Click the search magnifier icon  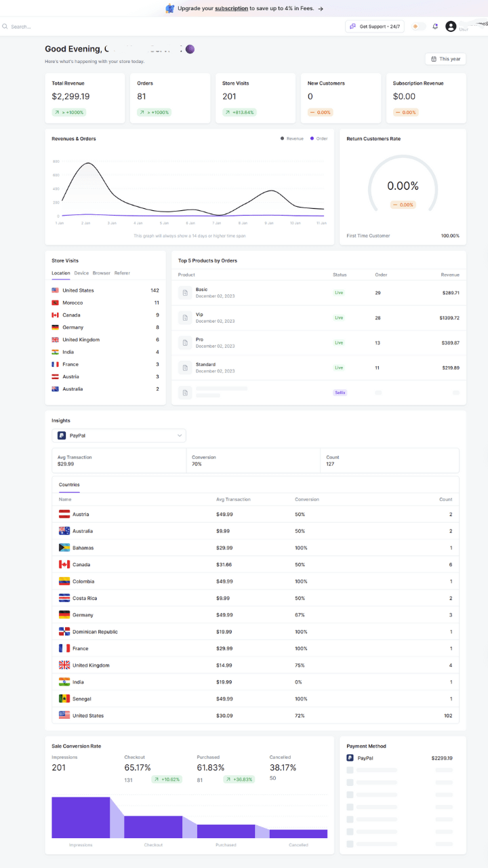pyautogui.click(x=5, y=26)
